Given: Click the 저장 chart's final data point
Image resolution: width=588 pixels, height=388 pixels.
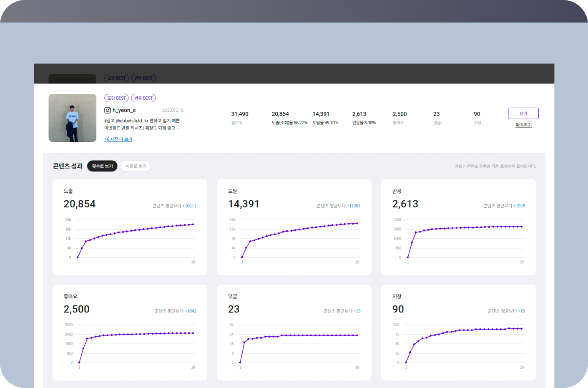Looking at the screenshot, I should (522, 329).
